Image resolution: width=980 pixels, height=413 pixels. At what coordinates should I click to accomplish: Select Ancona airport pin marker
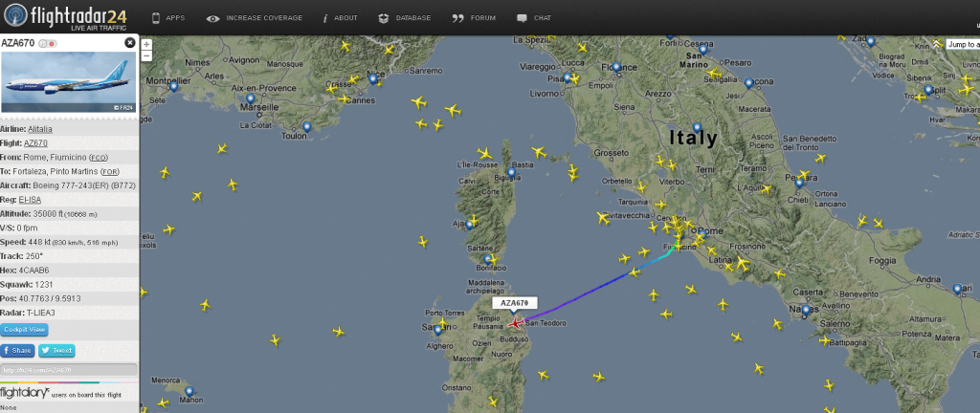pos(748,83)
